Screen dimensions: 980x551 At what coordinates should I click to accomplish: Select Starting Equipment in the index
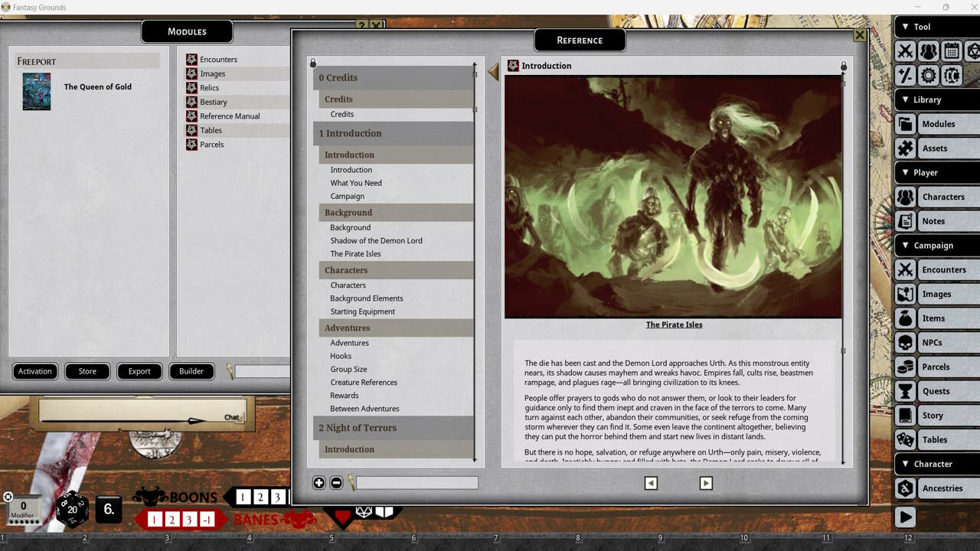pyautogui.click(x=362, y=311)
